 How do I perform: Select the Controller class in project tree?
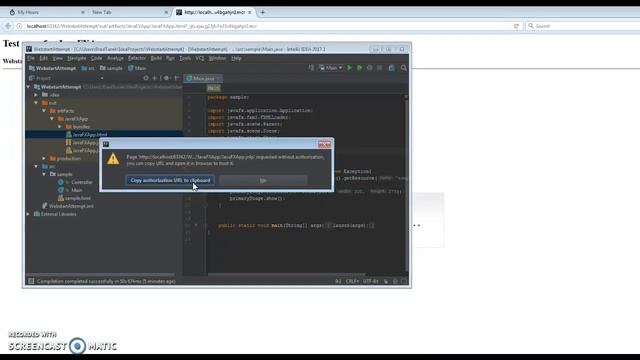click(77, 182)
